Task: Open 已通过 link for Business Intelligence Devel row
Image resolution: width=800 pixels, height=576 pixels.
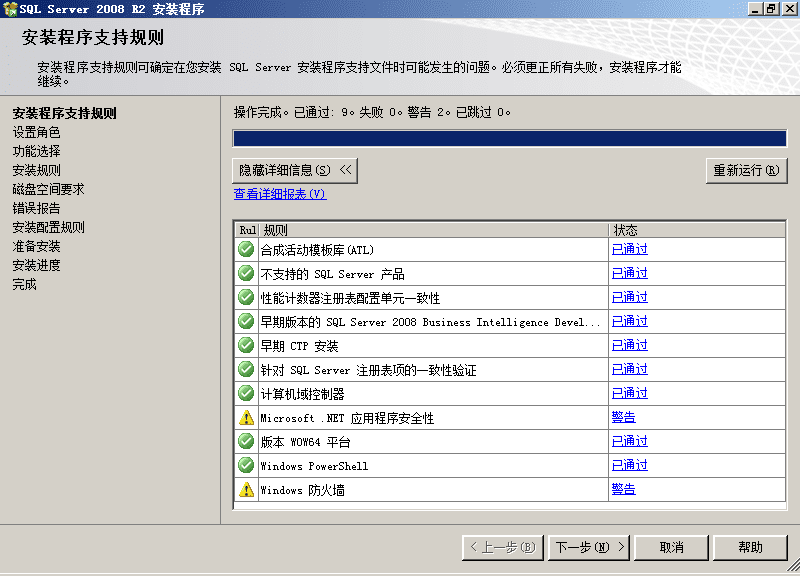Action: [630, 321]
